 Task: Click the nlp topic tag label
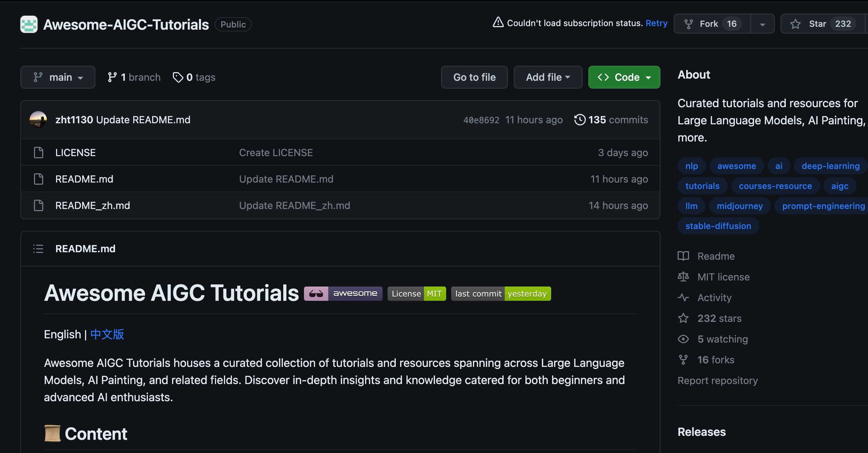692,165
